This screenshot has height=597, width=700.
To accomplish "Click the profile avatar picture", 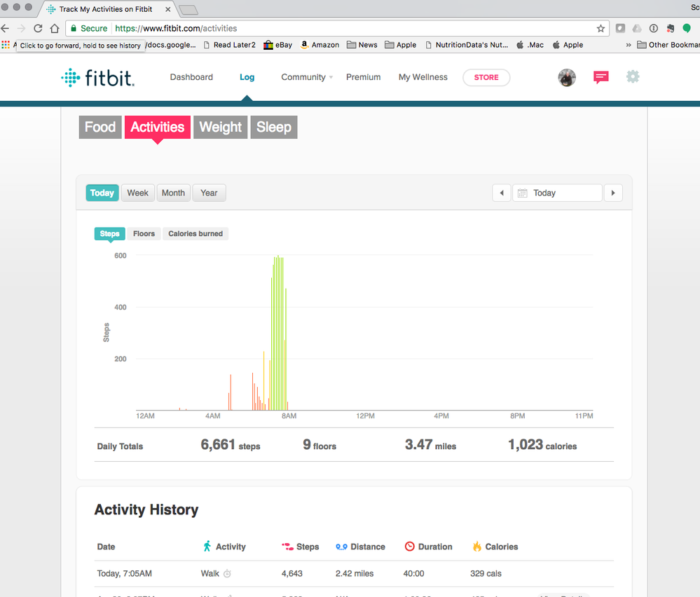I will [x=567, y=77].
